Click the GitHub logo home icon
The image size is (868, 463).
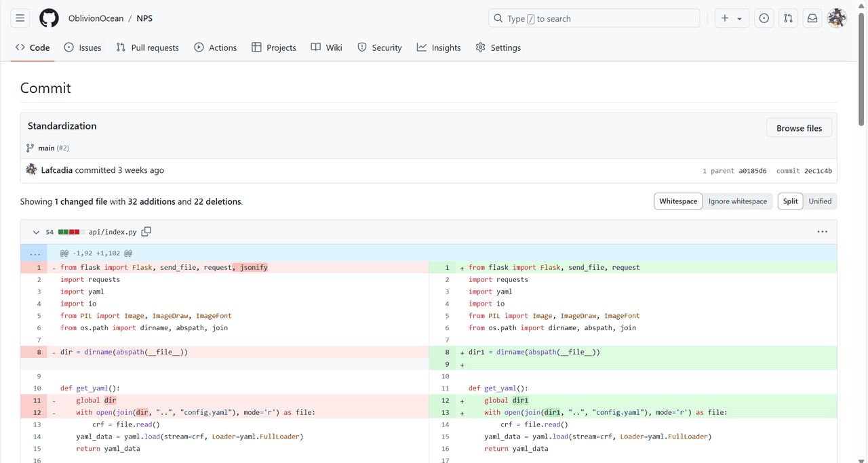pos(49,18)
